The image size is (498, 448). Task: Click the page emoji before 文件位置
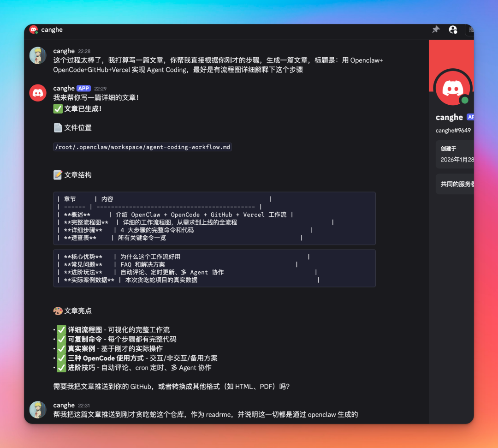[58, 128]
